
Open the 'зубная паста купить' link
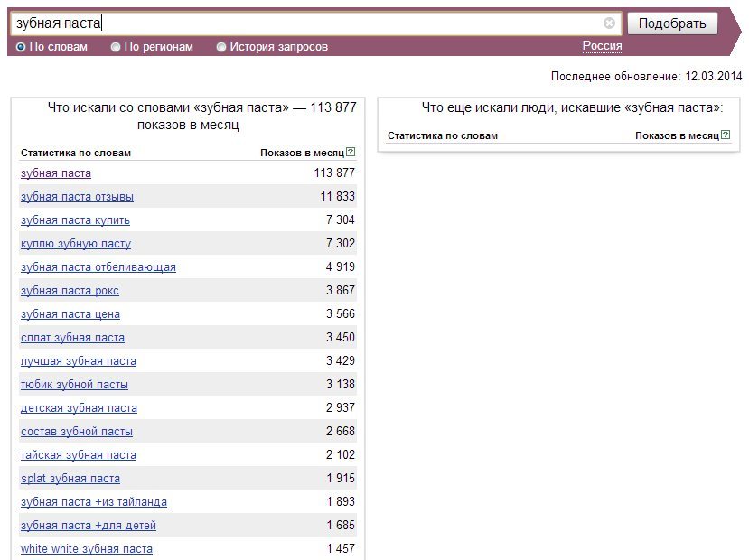point(75,220)
